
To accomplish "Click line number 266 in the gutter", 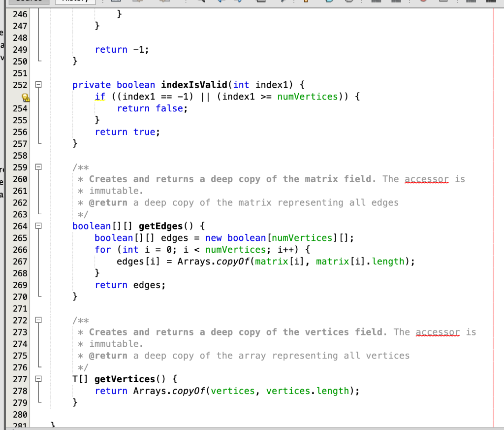I will (20, 250).
